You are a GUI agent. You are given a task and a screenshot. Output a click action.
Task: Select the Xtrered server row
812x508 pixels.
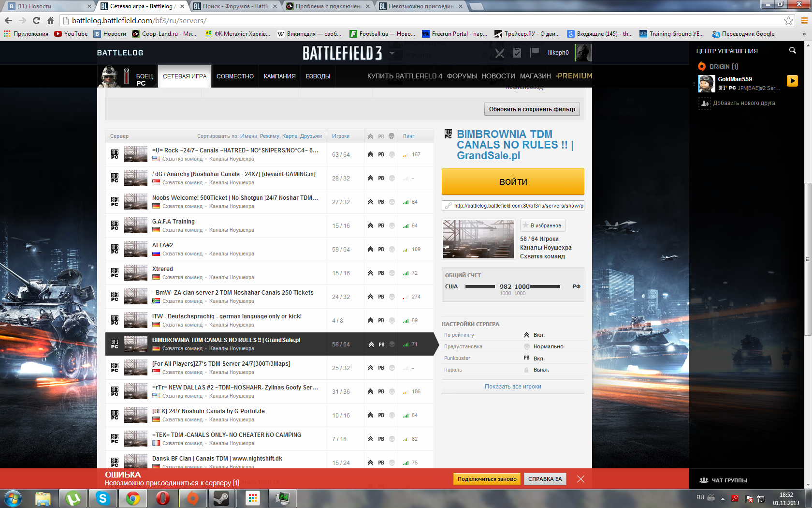[269, 273]
